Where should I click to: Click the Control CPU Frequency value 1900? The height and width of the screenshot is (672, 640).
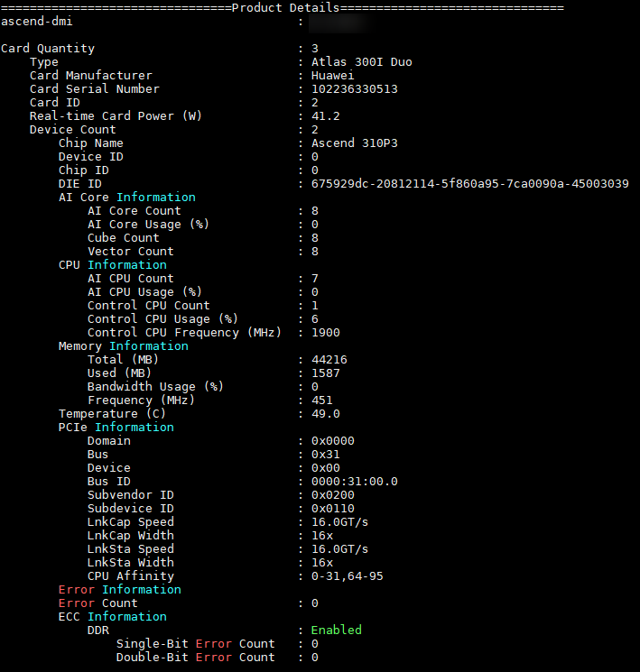(x=326, y=333)
